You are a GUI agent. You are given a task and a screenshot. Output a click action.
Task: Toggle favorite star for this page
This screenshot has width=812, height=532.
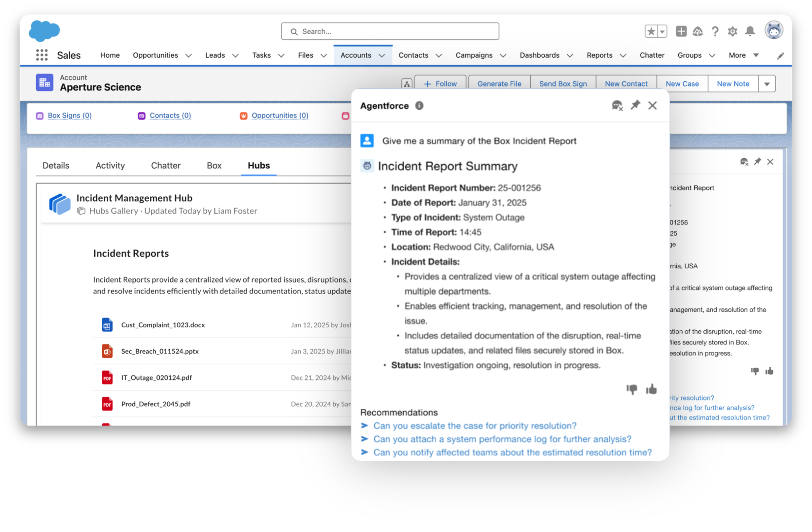(x=651, y=31)
